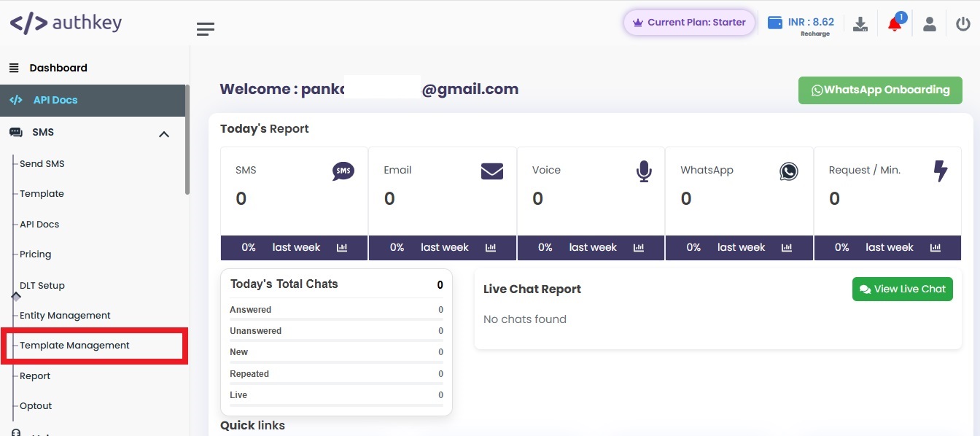Click the wallet icon showing INR balance
This screenshot has width=980, height=436.
point(775,22)
